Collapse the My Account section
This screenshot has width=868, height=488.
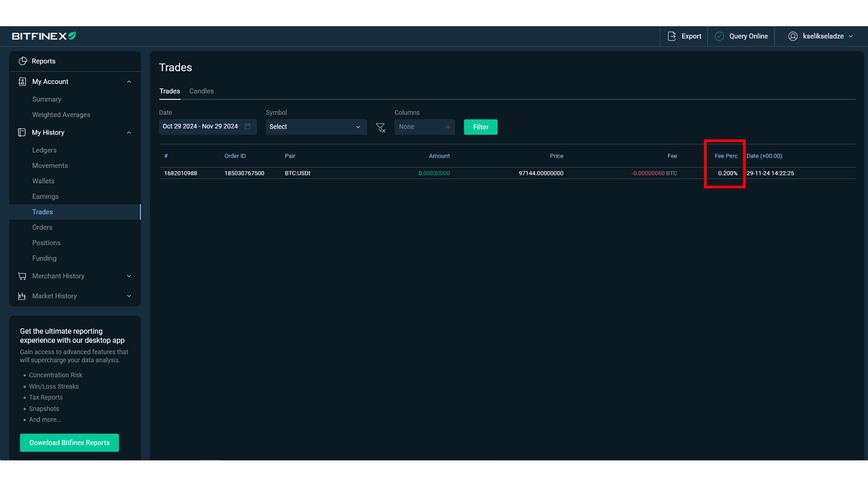129,82
